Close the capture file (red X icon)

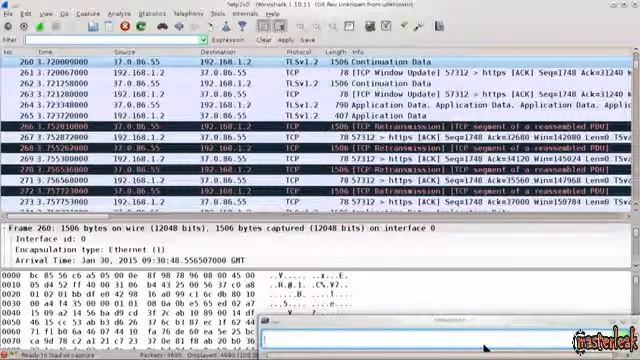(125, 27)
